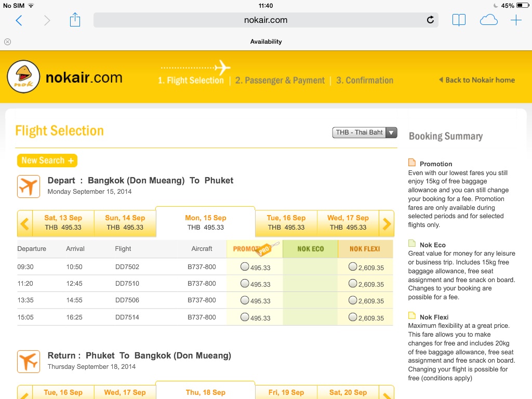Choose the Wed, 17 Sep departure date tab
Viewport: 532px width, 399px height.
click(x=348, y=222)
